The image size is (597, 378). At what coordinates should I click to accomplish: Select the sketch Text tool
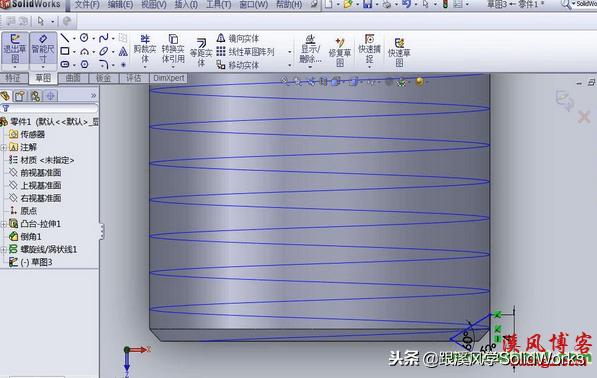[x=123, y=51]
